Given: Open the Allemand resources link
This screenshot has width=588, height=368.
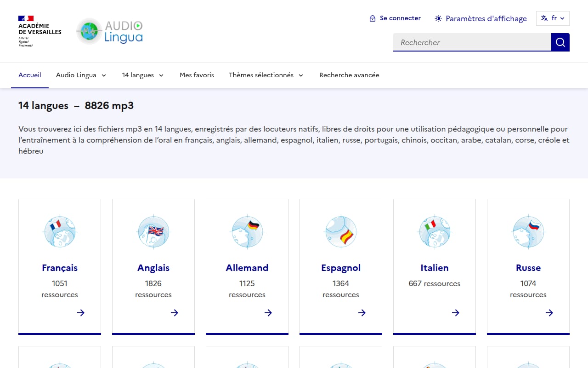Looking at the screenshot, I should click(x=247, y=268).
